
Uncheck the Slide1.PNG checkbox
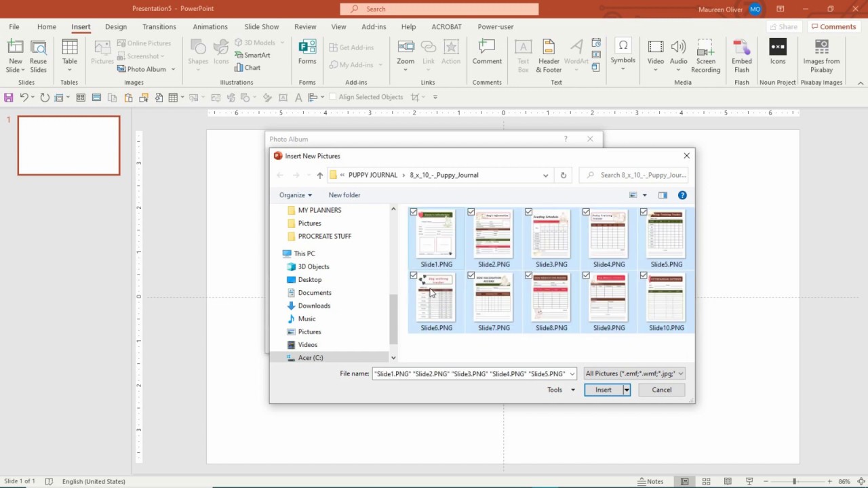tap(414, 212)
